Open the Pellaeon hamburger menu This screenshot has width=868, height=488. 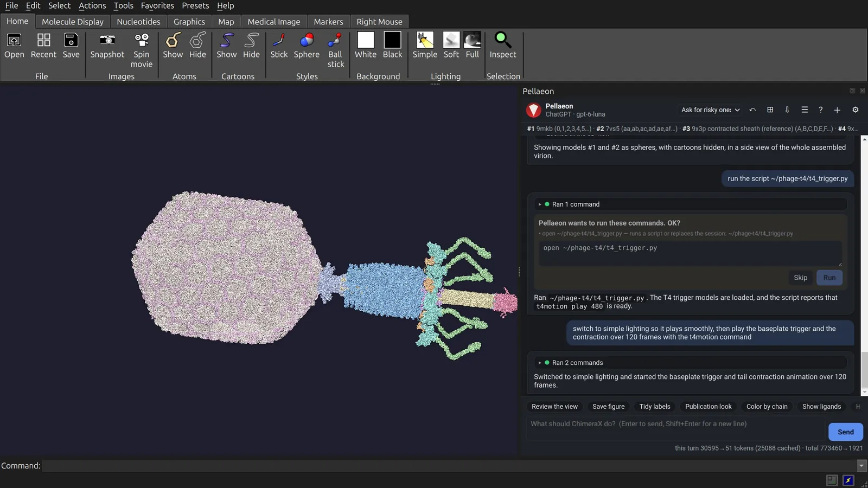point(805,110)
